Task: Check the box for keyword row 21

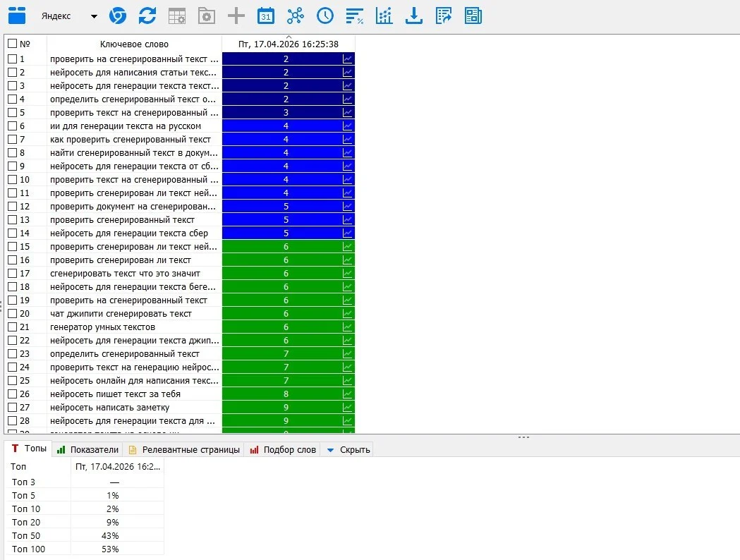Action: click(x=12, y=327)
